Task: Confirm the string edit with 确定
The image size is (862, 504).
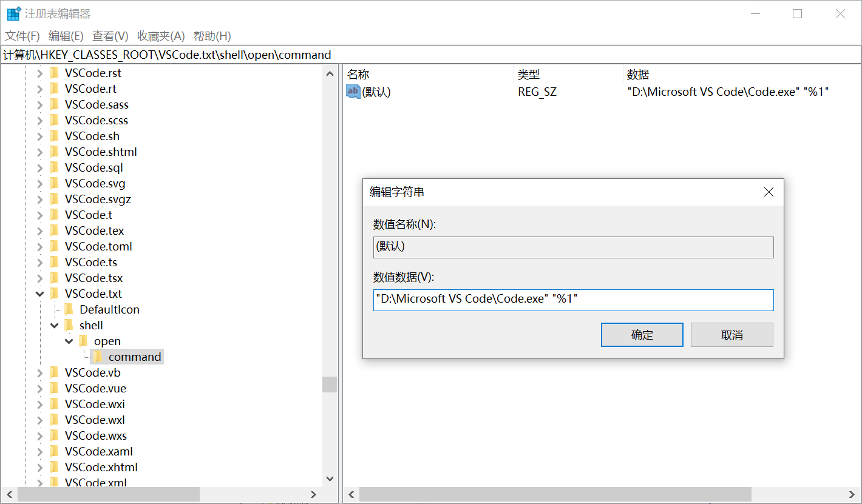Action: point(642,335)
